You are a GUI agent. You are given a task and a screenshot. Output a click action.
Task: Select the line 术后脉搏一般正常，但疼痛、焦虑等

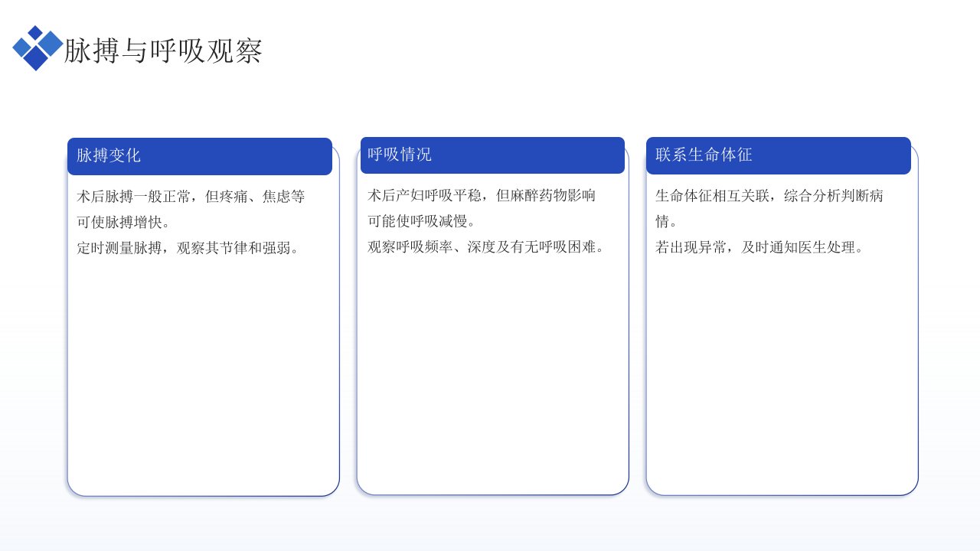click(191, 197)
